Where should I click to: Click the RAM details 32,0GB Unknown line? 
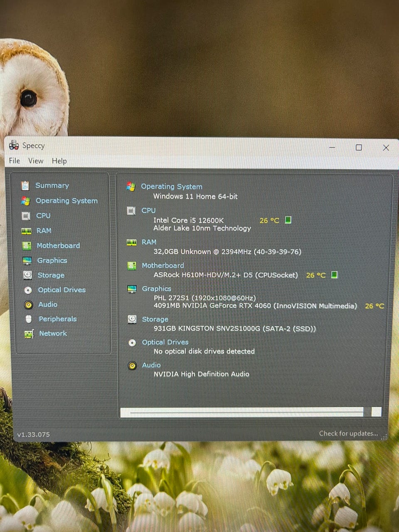pos(227,252)
